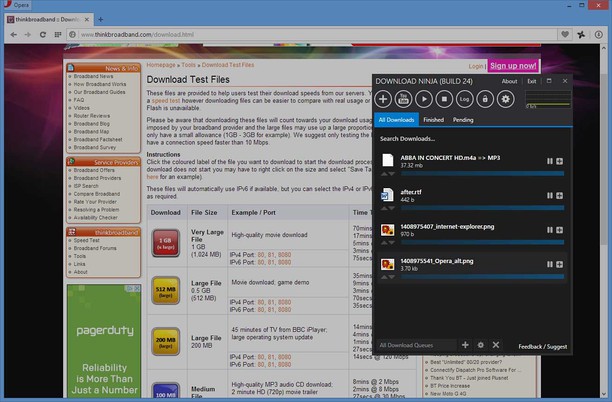This screenshot has height=402, width=612.
Task: Close the pagerduty ad with the X
Action: [x=137, y=288]
